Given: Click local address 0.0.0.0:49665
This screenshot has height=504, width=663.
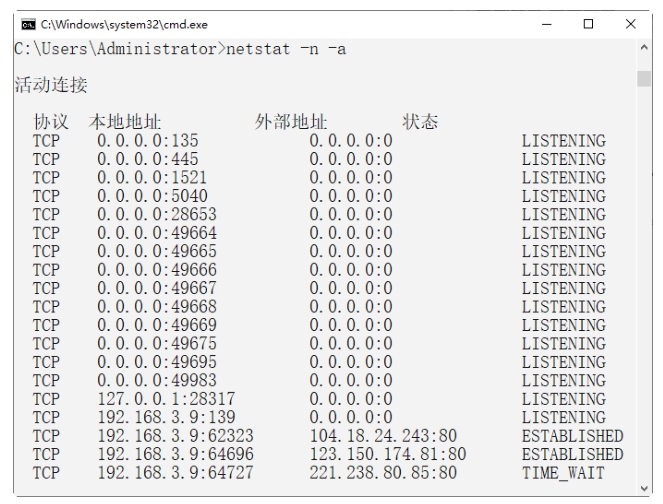Looking at the screenshot, I should point(157,251).
